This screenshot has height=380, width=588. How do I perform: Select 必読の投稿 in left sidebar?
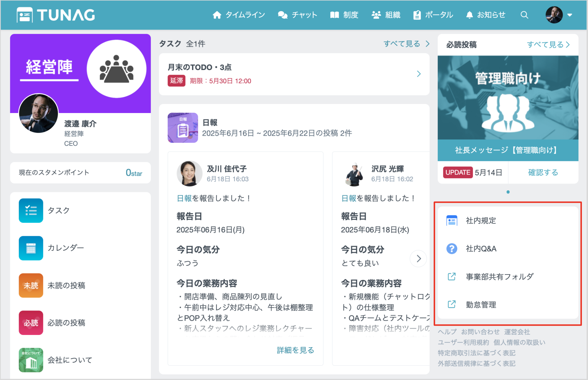[x=80, y=323]
